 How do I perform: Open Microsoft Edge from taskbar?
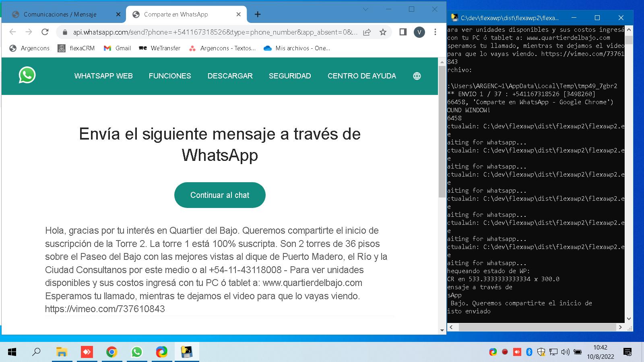[x=161, y=352]
